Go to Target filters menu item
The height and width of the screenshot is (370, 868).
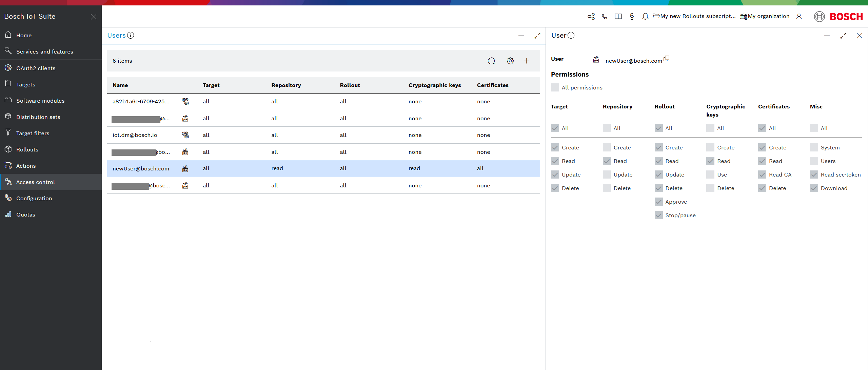coord(33,133)
